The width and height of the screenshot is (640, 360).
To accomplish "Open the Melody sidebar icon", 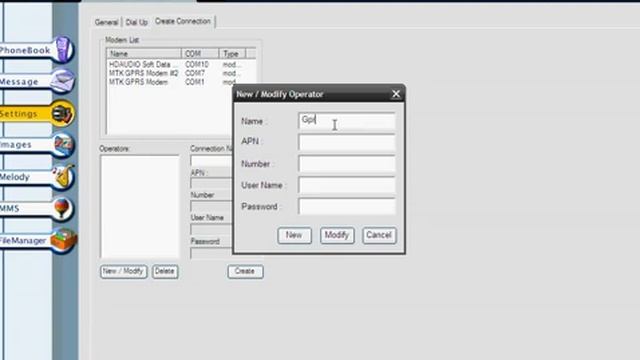I will pos(63,176).
